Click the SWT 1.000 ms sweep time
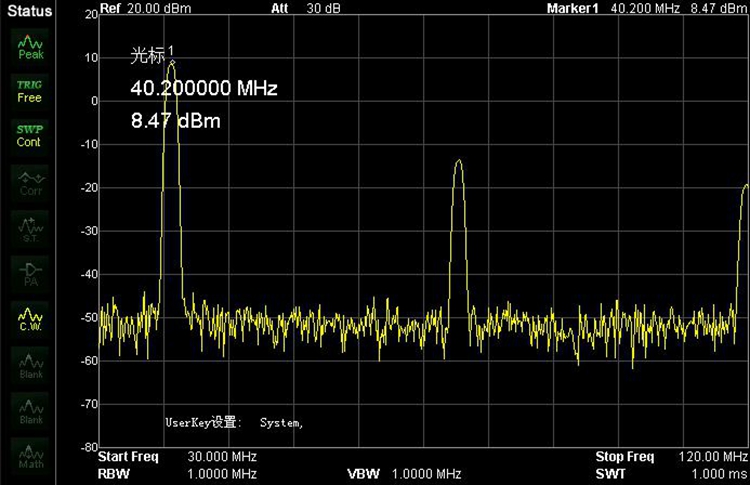This screenshot has height=485, width=750. click(x=670, y=473)
